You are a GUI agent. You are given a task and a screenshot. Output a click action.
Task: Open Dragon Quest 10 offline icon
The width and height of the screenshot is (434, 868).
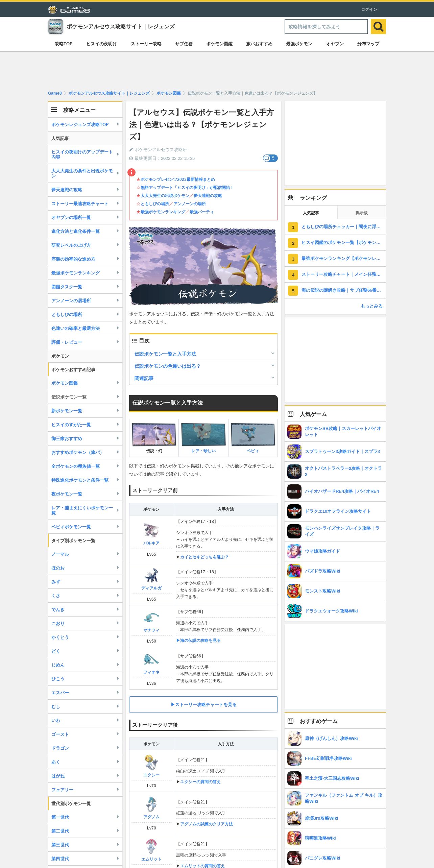(294, 511)
